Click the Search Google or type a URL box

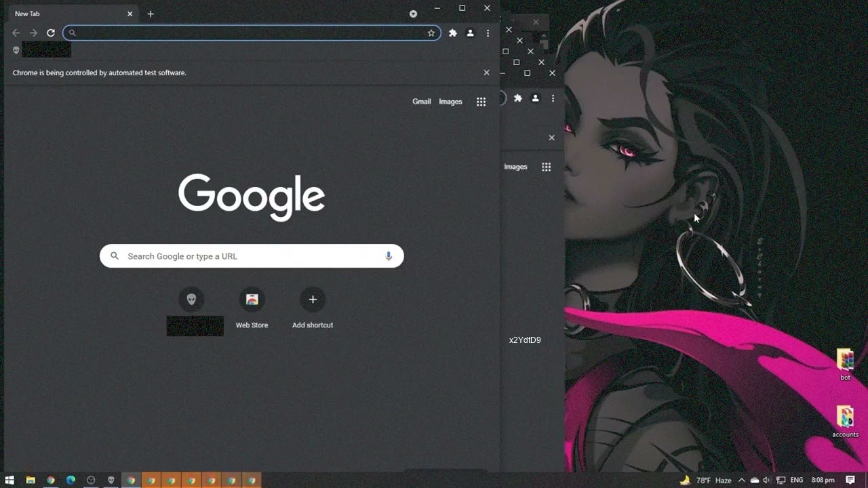252,256
